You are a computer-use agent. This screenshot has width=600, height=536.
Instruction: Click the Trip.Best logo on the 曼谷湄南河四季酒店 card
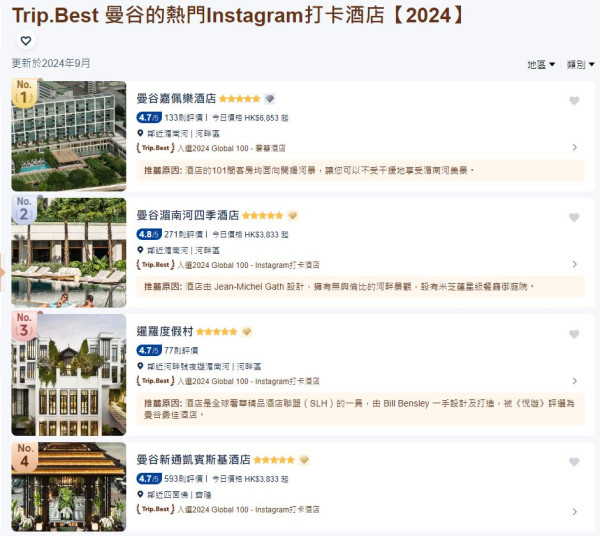tap(155, 264)
